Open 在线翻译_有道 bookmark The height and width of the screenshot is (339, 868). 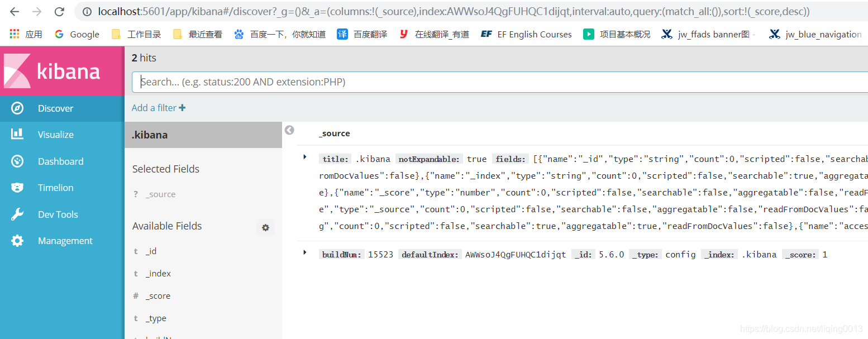434,34
